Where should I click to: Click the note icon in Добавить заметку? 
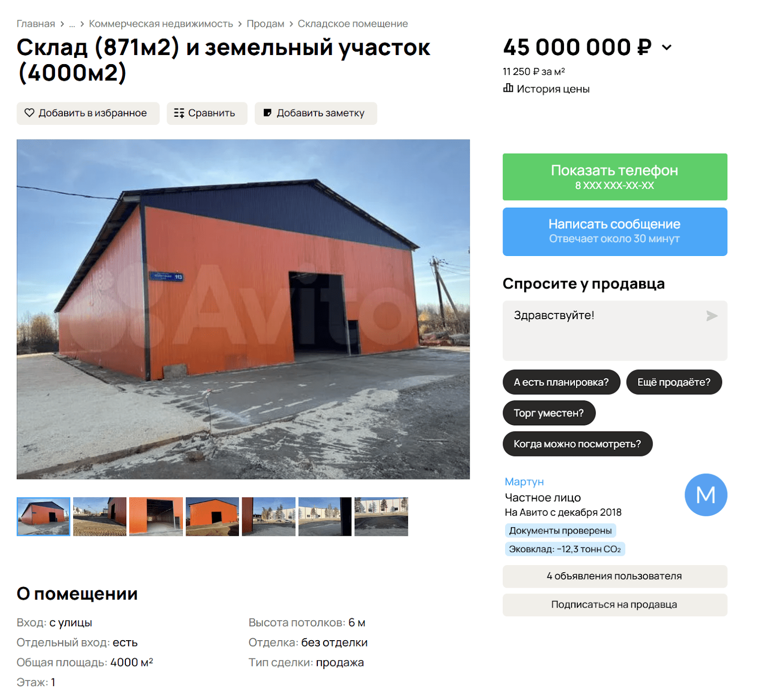(x=268, y=113)
